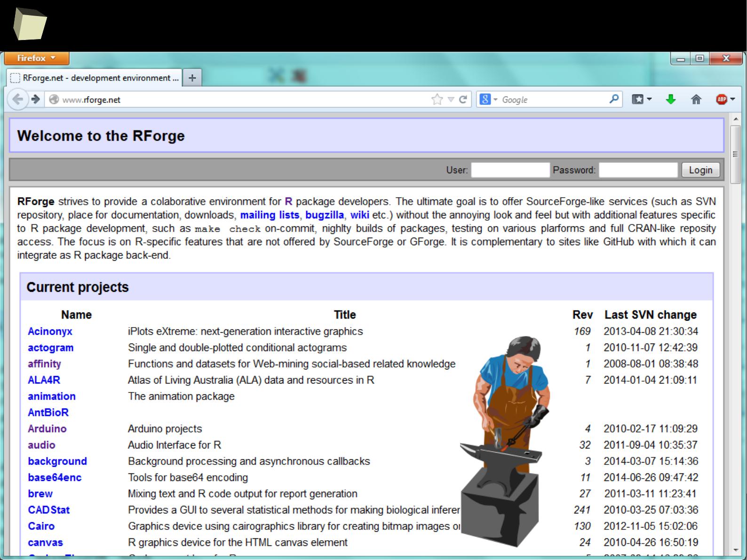This screenshot has height=560, width=747.
Task: Open downloads with the green arrow
Action: click(671, 99)
